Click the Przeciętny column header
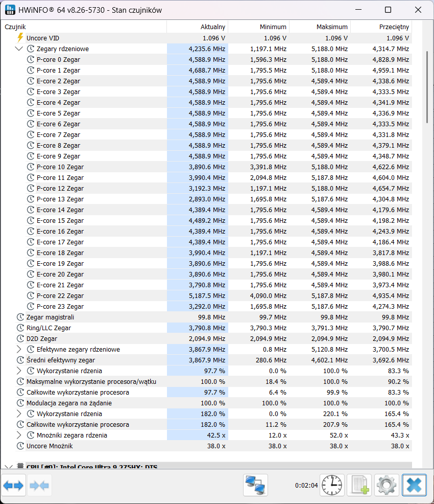The width and height of the screenshot is (434, 504). click(x=381, y=27)
